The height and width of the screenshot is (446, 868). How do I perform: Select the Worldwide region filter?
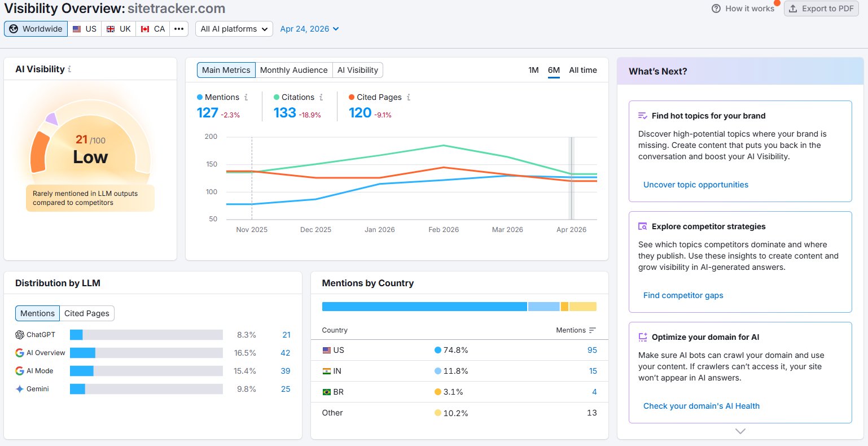coord(36,29)
